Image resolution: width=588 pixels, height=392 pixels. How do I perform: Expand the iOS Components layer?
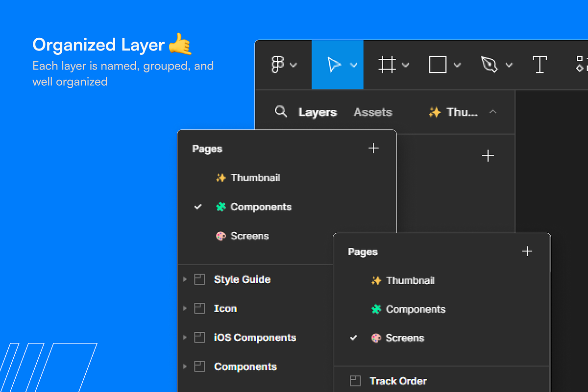(x=185, y=338)
